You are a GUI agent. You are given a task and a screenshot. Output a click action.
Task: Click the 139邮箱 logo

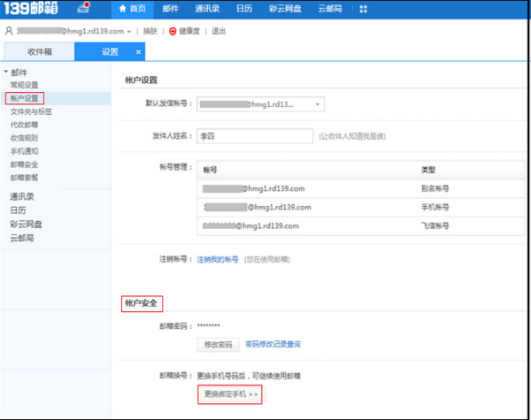pyautogui.click(x=31, y=8)
